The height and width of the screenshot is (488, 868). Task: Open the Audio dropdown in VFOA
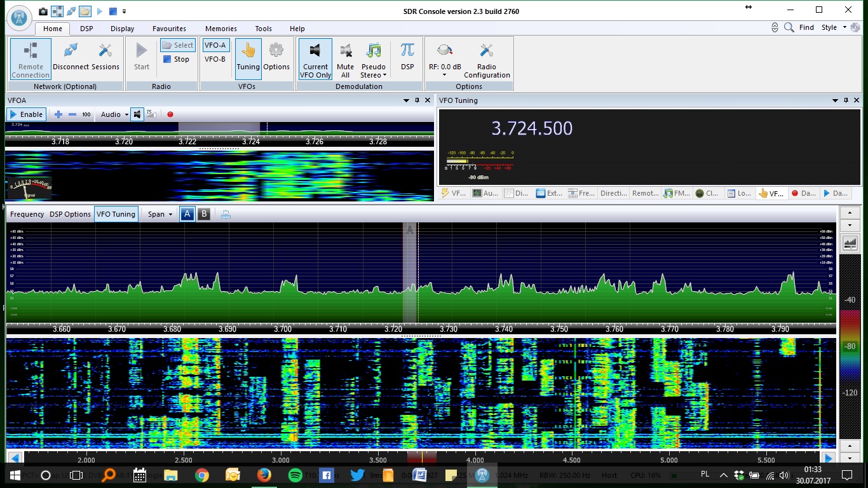click(114, 114)
